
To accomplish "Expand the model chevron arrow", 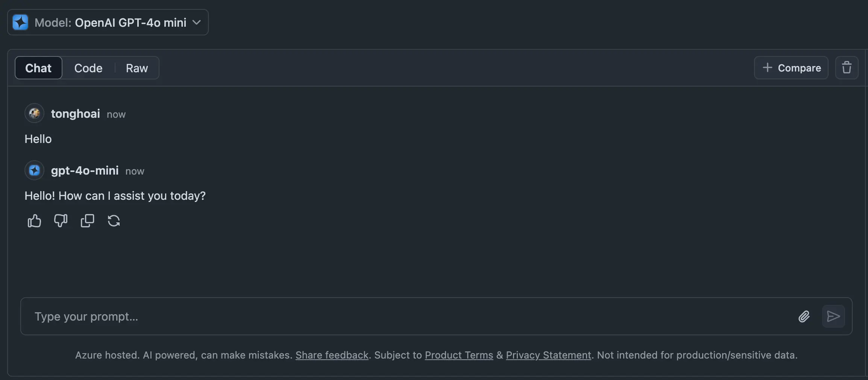I will [196, 22].
